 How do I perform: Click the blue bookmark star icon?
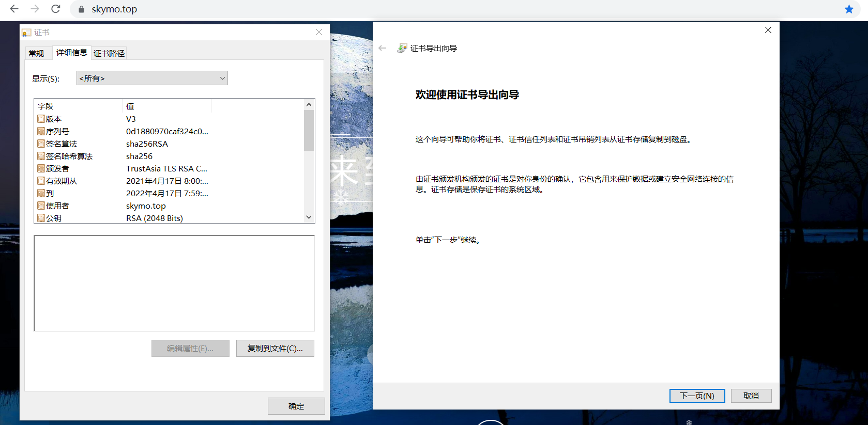(x=848, y=9)
